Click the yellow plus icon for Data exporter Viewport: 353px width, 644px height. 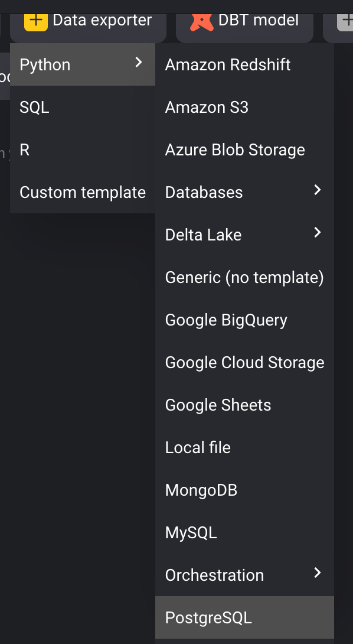[35, 21]
